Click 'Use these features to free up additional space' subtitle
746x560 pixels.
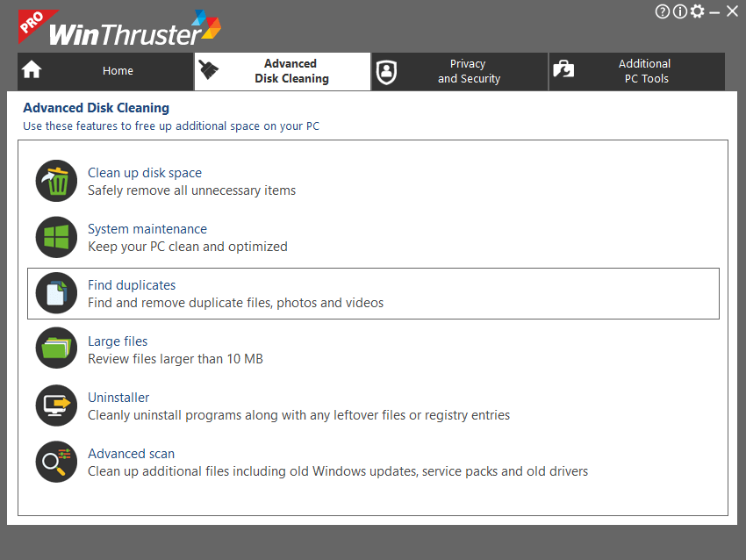(x=171, y=126)
